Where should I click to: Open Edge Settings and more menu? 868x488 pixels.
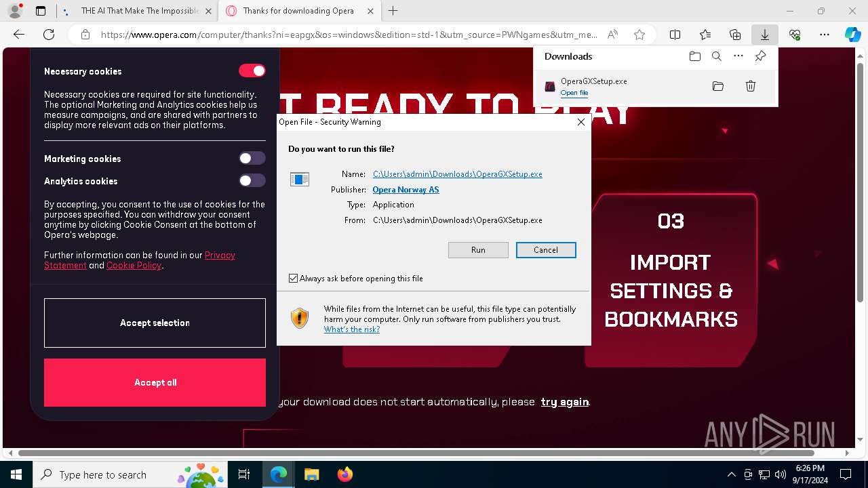(825, 35)
